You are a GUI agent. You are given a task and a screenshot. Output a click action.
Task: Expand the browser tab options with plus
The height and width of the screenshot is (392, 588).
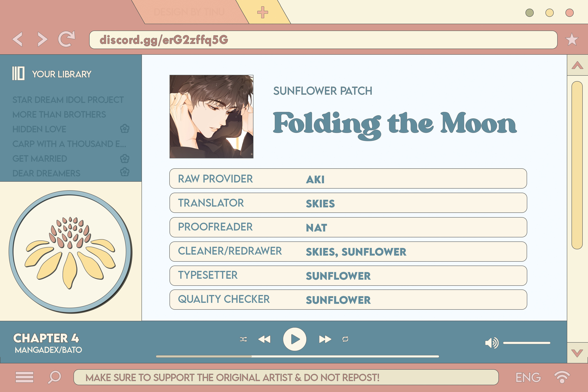pos(263,13)
